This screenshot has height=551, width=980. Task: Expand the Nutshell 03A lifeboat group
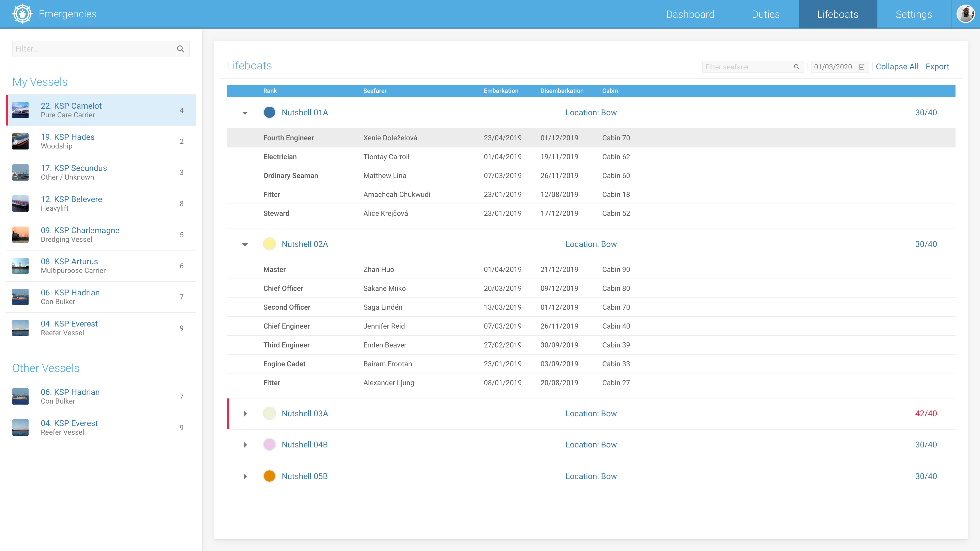tap(245, 414)
